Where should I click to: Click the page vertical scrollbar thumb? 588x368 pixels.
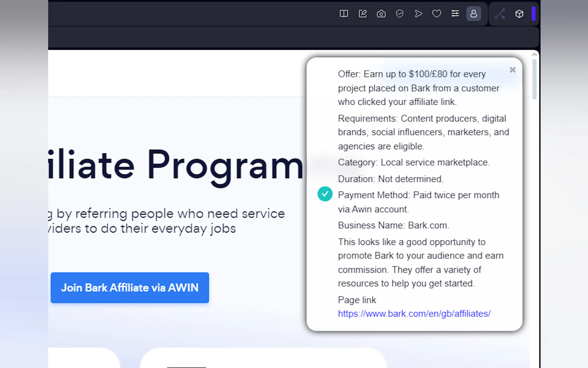[x=534, y=79]
